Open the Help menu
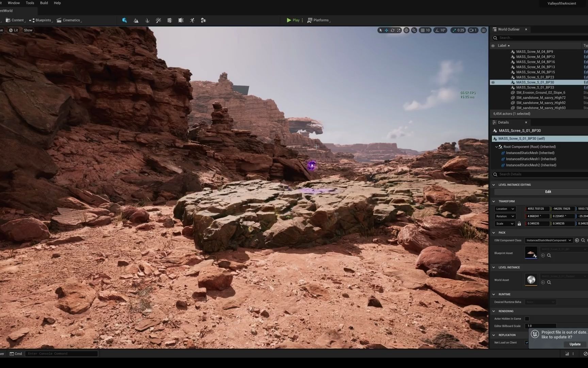588x368 pixels. 57,3
